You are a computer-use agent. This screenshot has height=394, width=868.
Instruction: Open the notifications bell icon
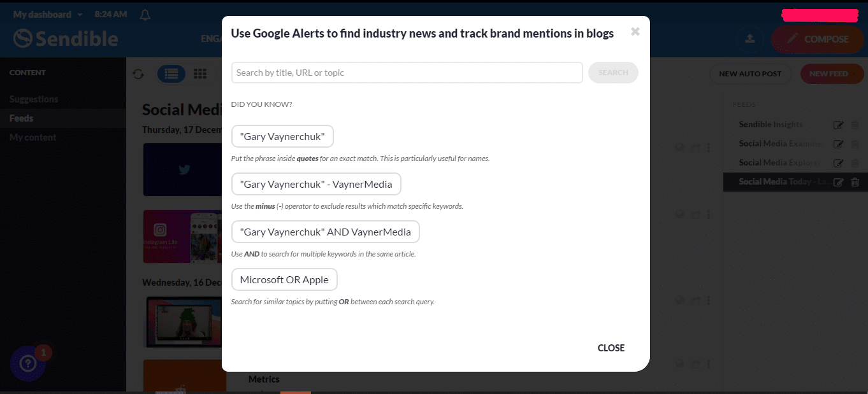[x=145, y=14]
